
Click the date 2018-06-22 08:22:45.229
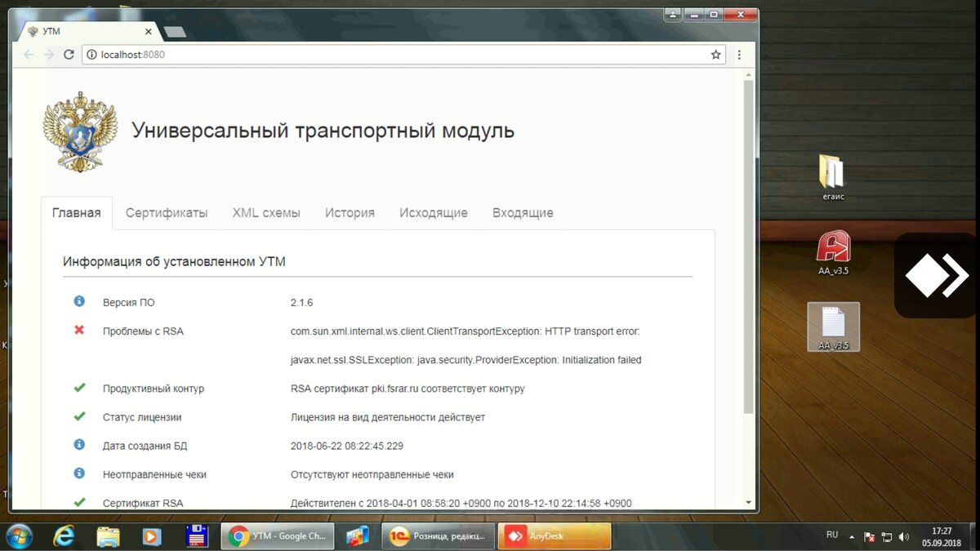pyautogui.click(x=347, y=446)
